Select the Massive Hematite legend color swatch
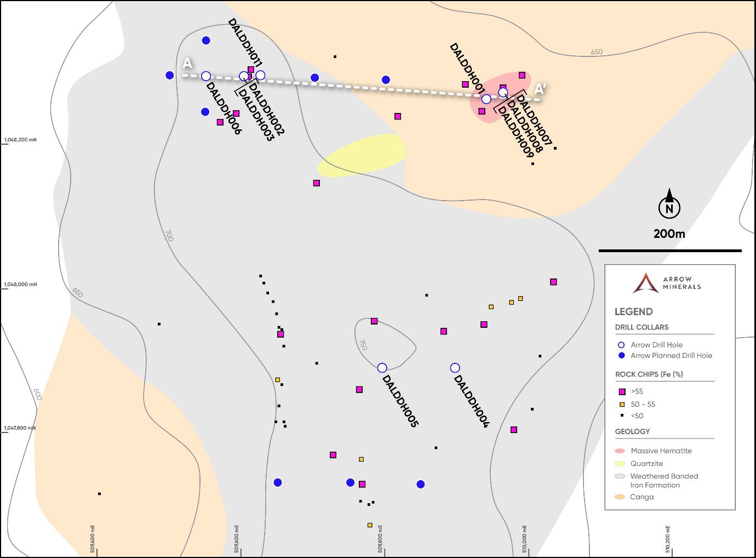The height and width of the screenshot is (558, 756). [620, 451]
